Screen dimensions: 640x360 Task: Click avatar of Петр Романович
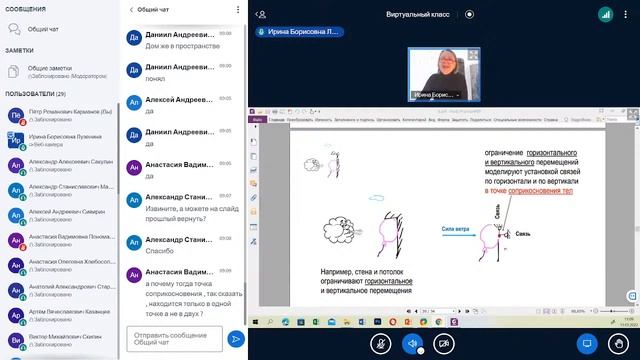pyautogui.click(x=16, y=116)
